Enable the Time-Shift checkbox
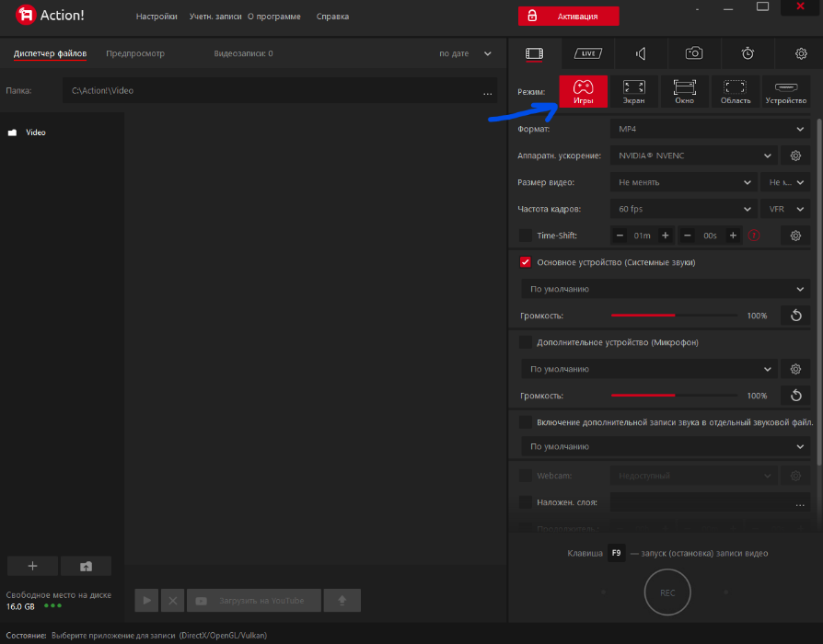Viewport: 823px width, 644px height. (x=526, y=236)
